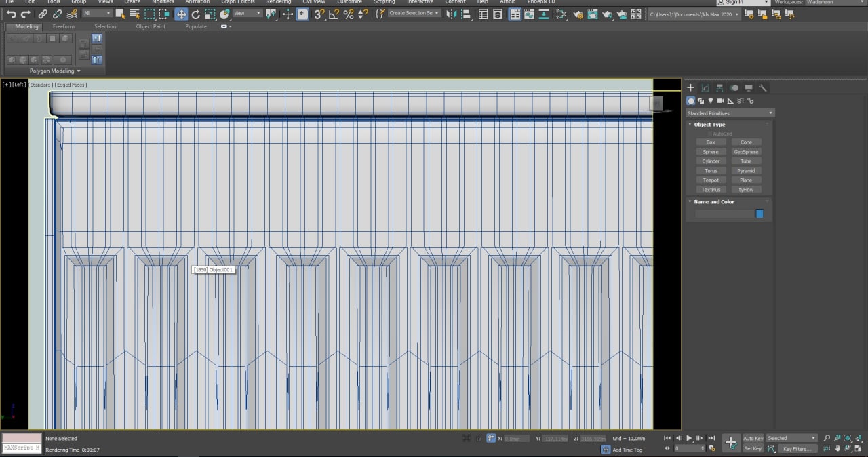Click the Box primitive button
Viewport: 868px width, 457px height.
pos(711,142)
